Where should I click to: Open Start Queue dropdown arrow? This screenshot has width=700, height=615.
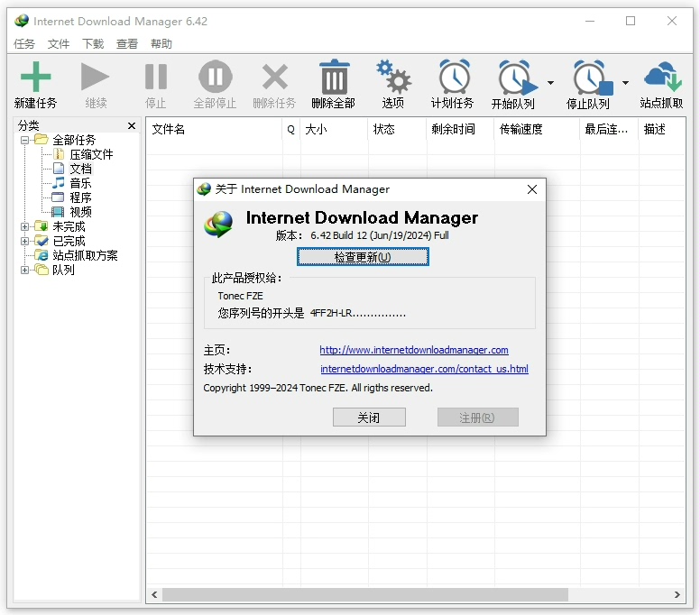550,83
